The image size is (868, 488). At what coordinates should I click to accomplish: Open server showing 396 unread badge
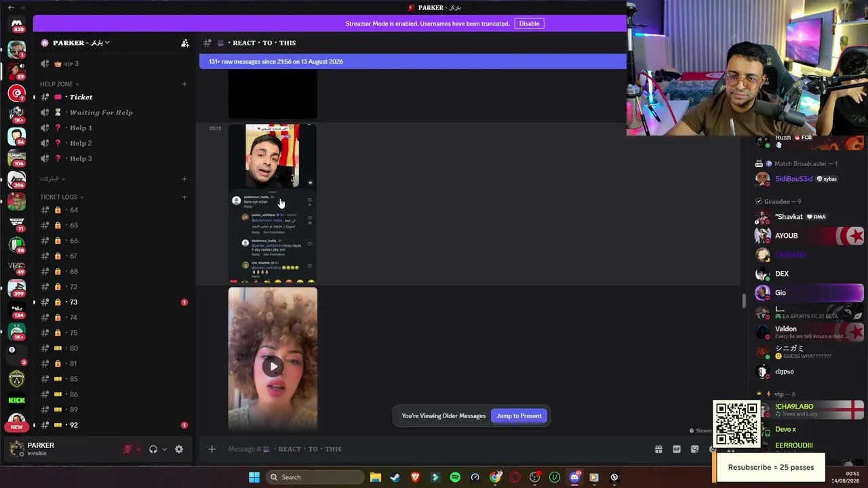[17, 180]
